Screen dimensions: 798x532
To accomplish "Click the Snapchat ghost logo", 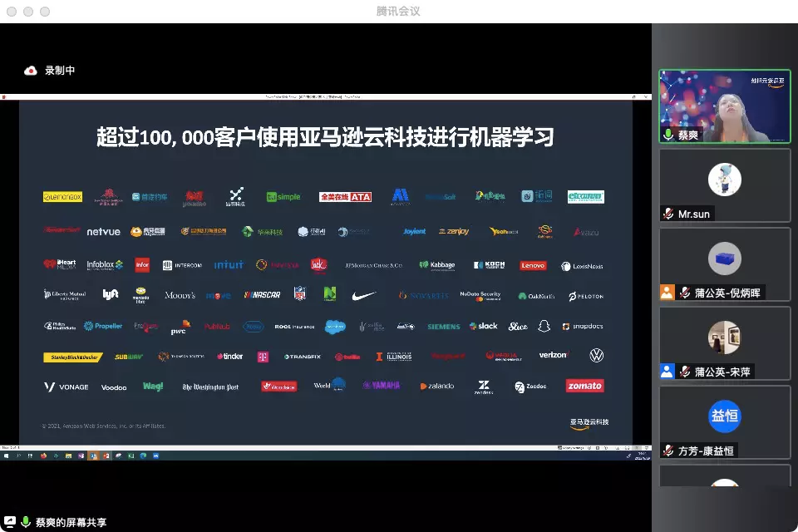I will (x=544, y=326).
